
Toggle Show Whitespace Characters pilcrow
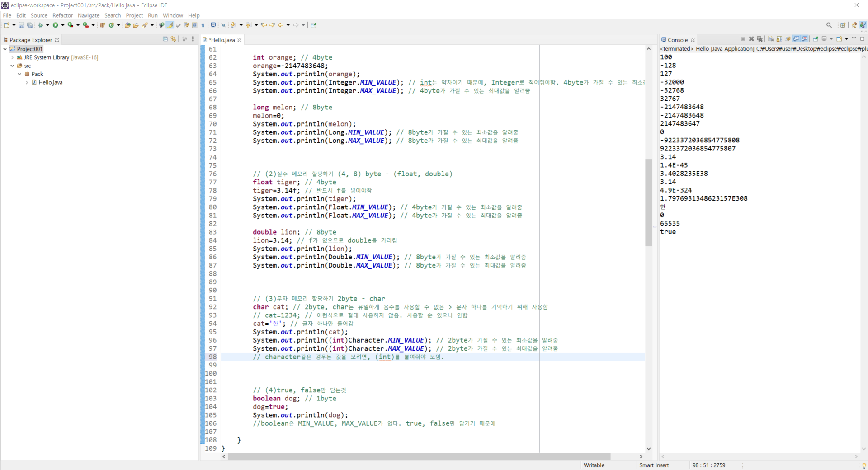pyautogui.click(x=203, y=25)
